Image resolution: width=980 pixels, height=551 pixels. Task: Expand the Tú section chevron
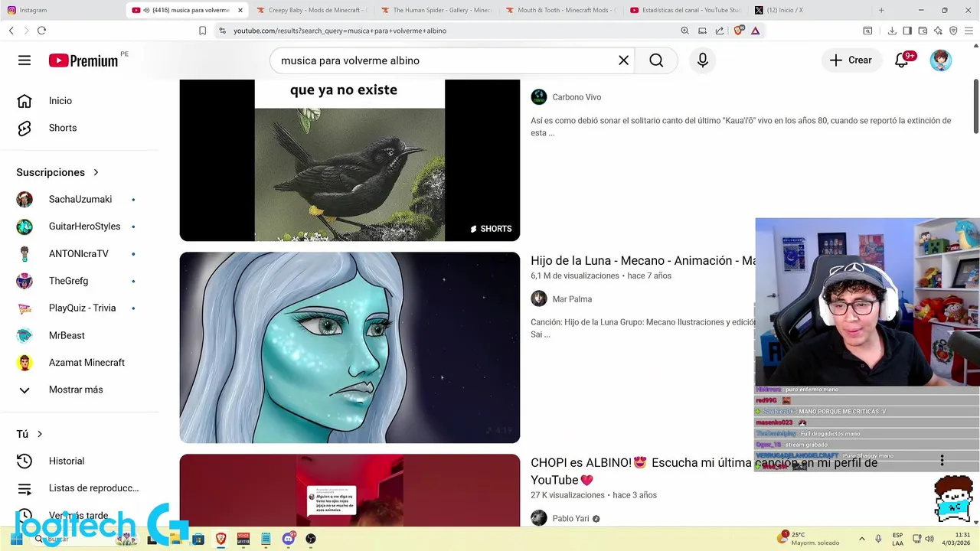[x=40, y=435]
